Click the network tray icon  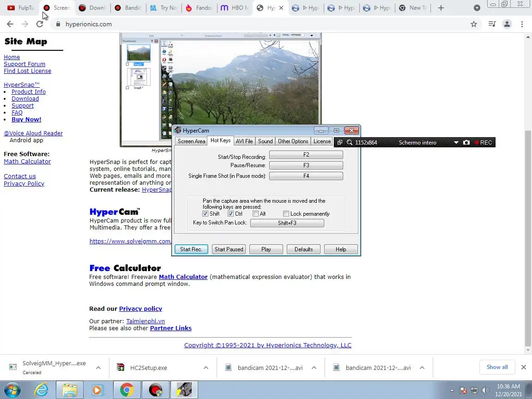click(x=474, y=390)
